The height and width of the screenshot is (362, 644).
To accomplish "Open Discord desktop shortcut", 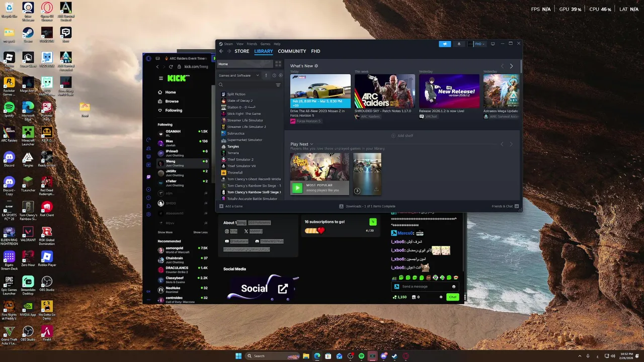I will 9,159.
